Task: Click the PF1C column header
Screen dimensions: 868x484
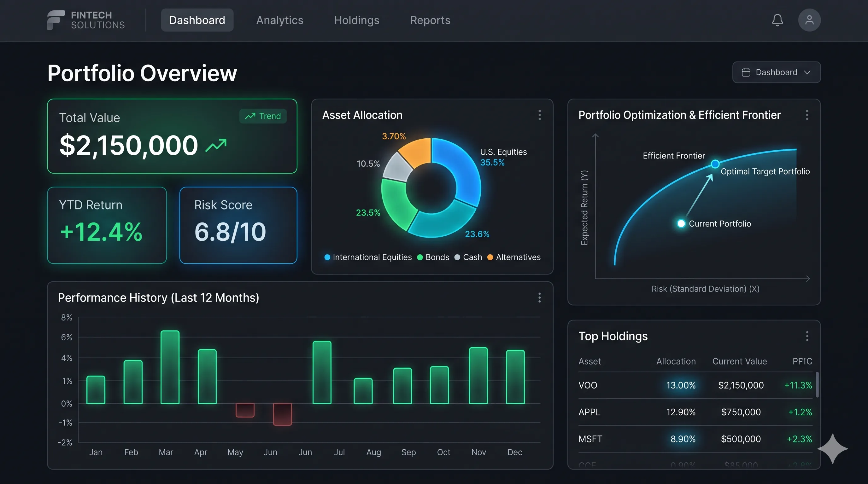Action: pyautogui.click(x=802, y=361)
